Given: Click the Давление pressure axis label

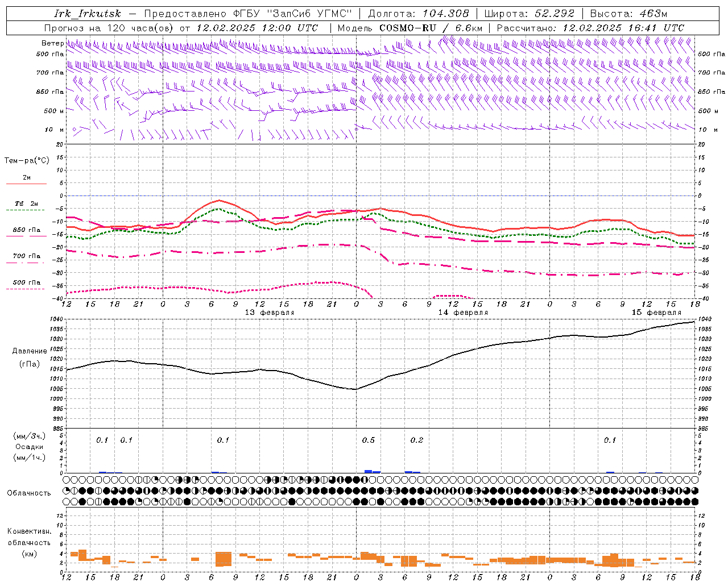Looking at the screenshot, I should [x=30, y=351].
